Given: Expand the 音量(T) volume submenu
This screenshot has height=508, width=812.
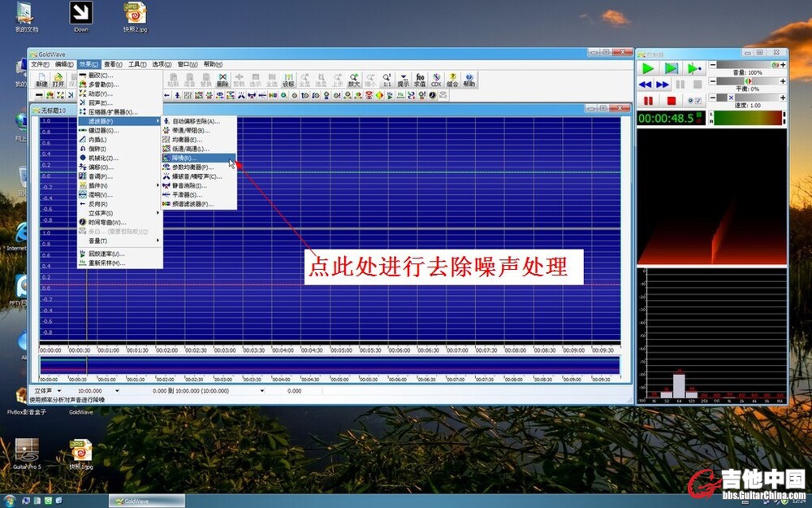Looking at the screenshot, I should pos(119,241).
